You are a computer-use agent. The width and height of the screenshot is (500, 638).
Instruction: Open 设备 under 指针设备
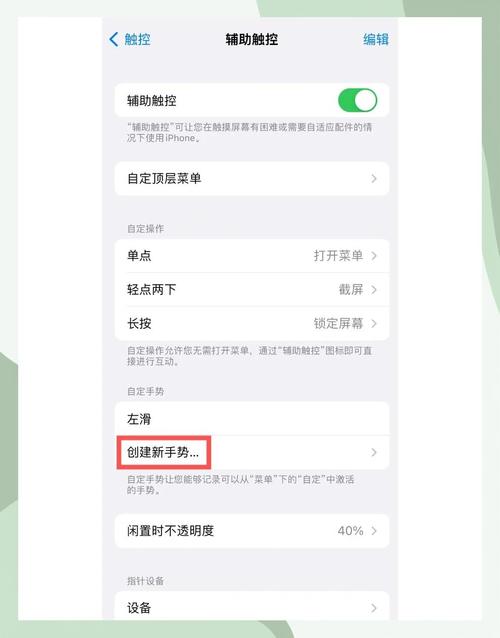(x=252, y=606)
